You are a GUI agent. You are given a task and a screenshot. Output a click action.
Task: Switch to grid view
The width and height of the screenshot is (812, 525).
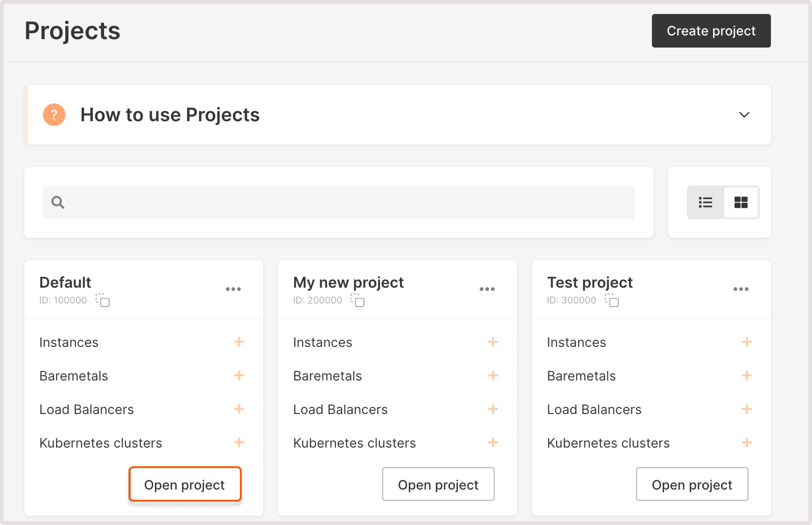tap(741, 202)
